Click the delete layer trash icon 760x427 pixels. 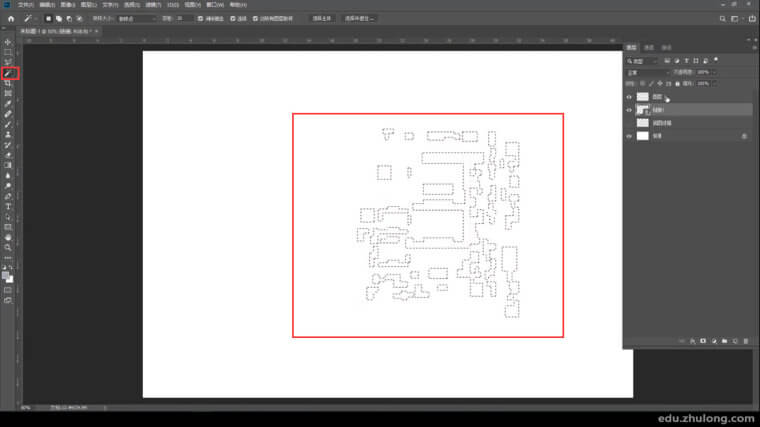(745, 342)
